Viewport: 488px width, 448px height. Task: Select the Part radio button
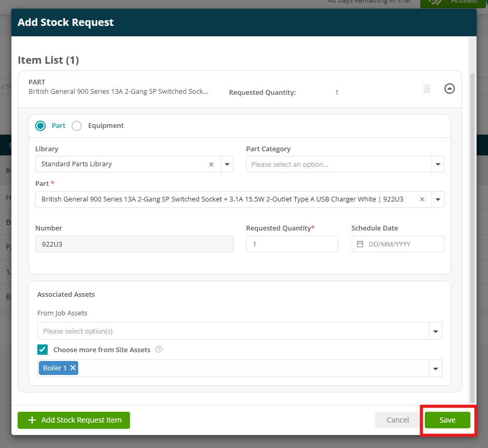click(40, 126)
